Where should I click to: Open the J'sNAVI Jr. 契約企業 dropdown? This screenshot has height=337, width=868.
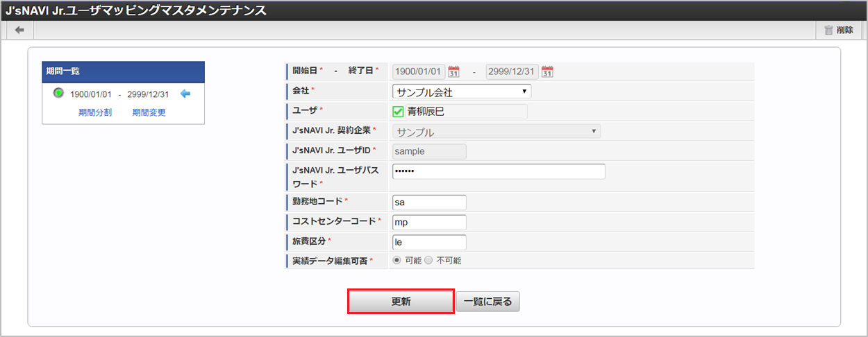[496, 132]
